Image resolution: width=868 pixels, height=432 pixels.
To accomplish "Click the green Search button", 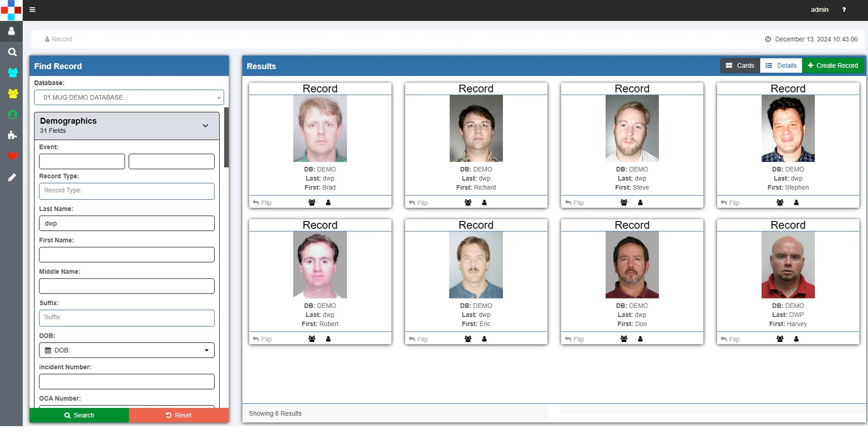I will click(79, 415).
